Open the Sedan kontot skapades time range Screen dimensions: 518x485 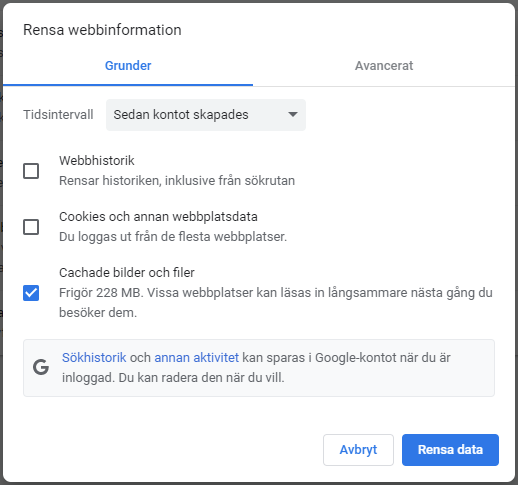click(206, 115)
